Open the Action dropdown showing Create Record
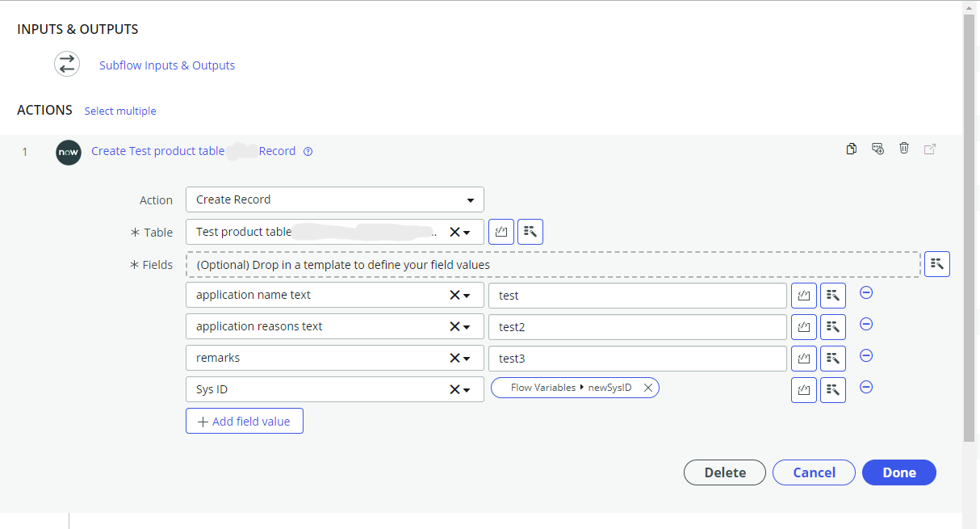The image size is (980, 529). click(x=334, y=199)
